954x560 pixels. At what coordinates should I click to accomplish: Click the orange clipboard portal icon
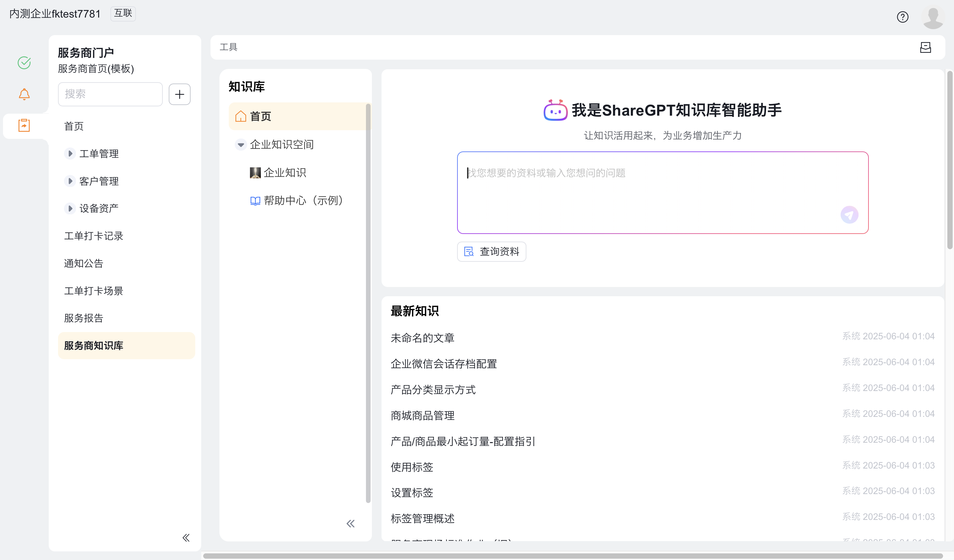pyautogui.click(x=24, y=125)
